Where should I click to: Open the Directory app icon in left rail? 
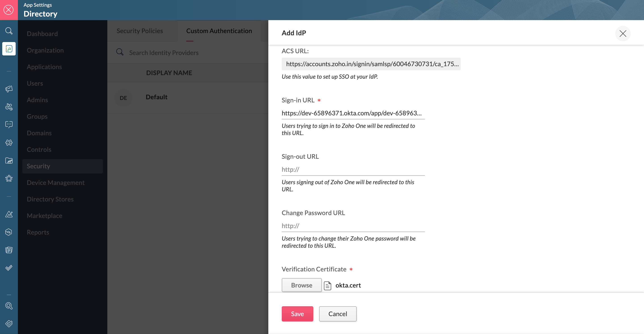[x=9, y=49]
